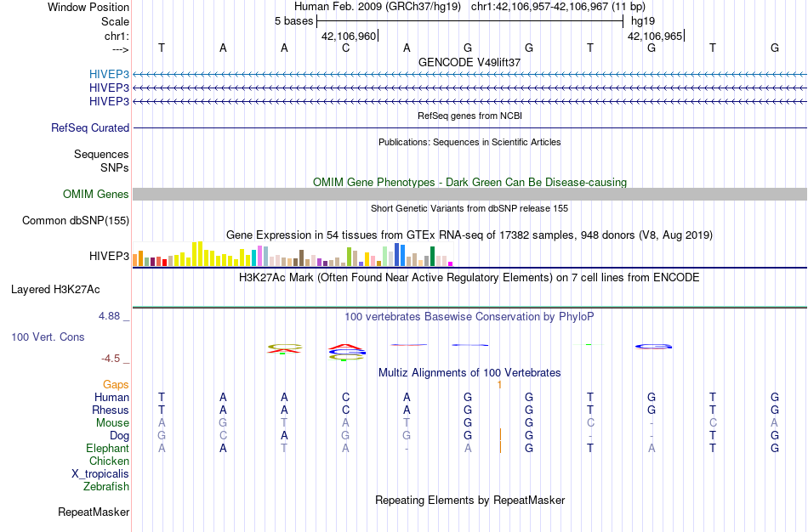Click the 42,106,965 ruler position
This screenshot has width=808, height=532.
(655, 36)
